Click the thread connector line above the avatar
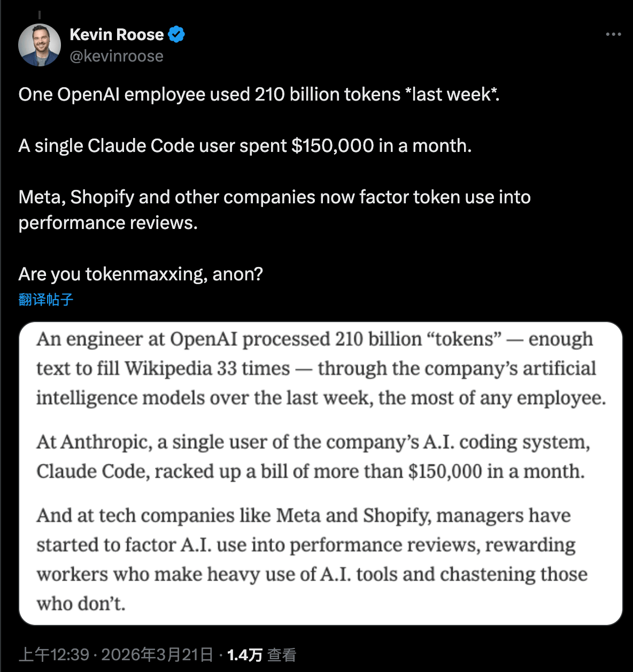 click(40, 15)
